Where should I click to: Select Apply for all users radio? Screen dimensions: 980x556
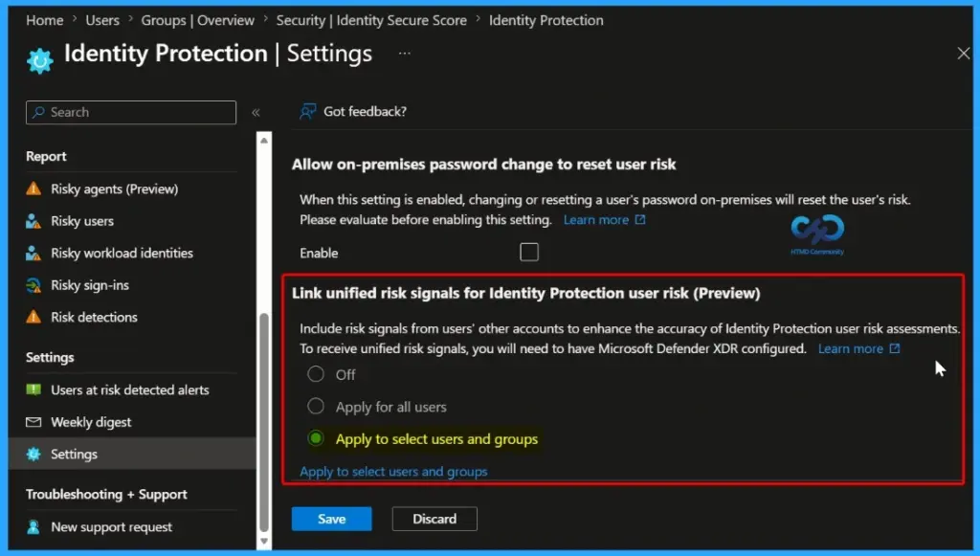pyautogui.click(x=316, y=406)
